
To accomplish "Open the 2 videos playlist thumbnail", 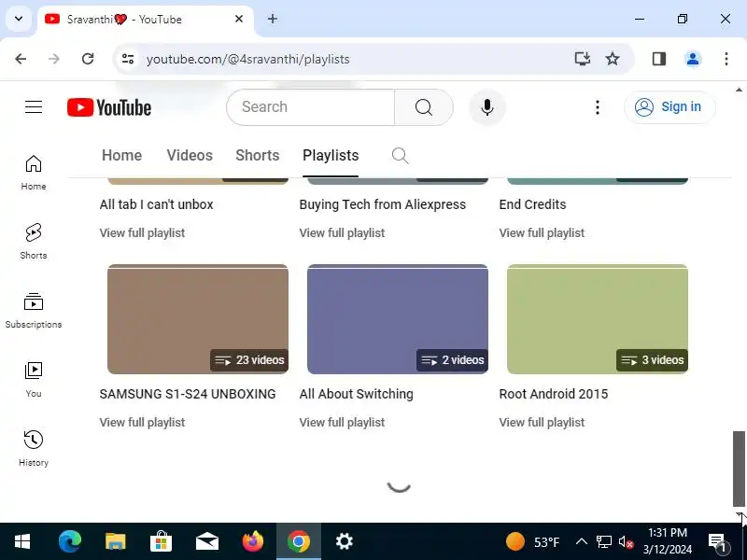I will pos(398,319).
